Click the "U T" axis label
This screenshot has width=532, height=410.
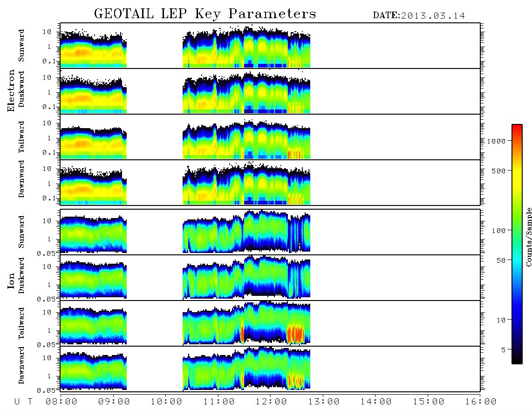tap(24, 402)
